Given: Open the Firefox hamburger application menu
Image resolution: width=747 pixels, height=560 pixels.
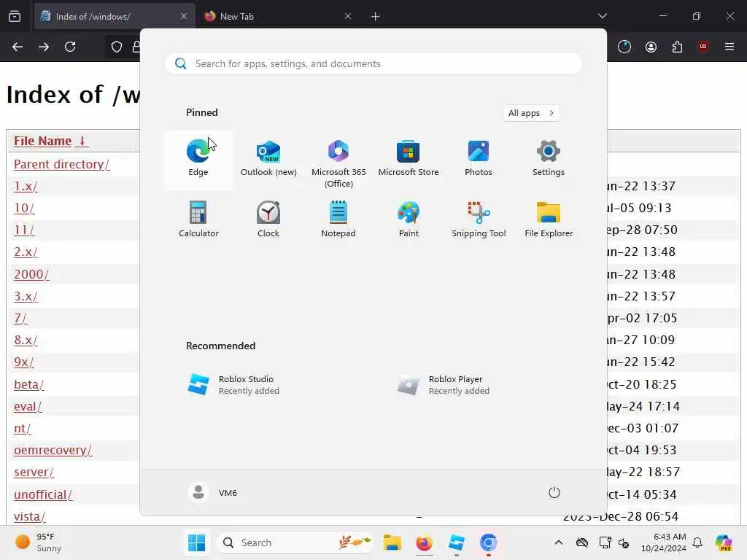Looking at the screenshot, I should pos(729,47).
